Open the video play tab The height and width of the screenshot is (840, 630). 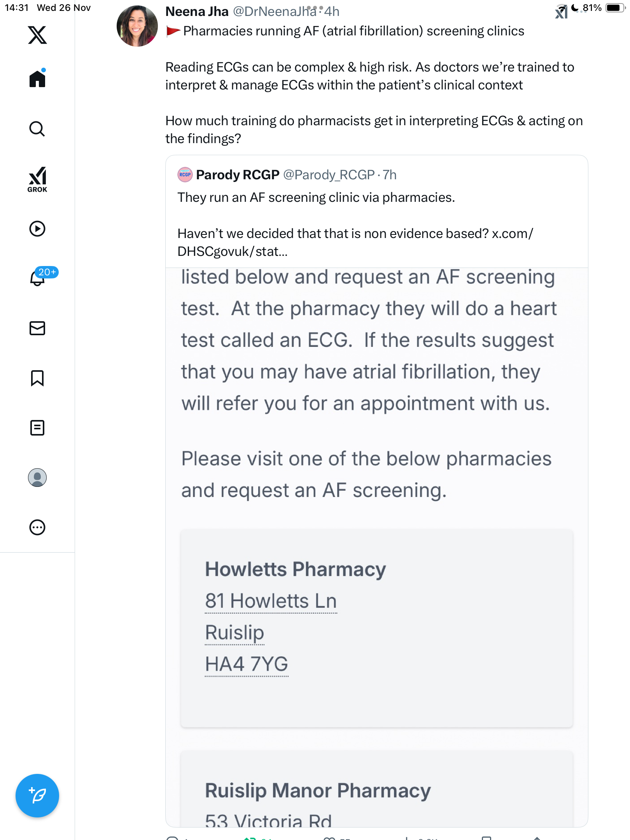point(37,229)
